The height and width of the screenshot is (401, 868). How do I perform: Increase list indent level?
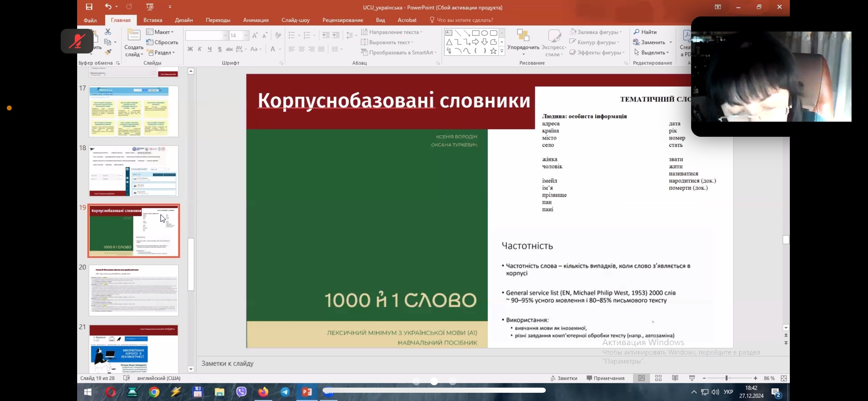[336, 35]
